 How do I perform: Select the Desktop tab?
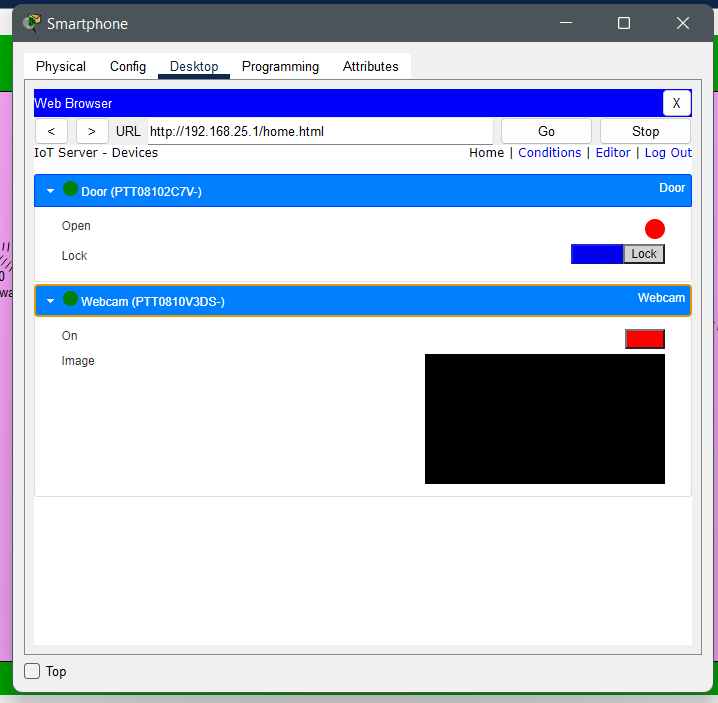point(194,66)
